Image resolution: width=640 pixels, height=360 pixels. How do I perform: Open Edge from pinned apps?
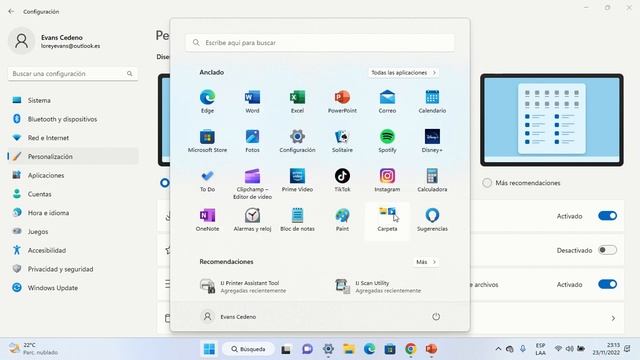click(x=207, y=102)
